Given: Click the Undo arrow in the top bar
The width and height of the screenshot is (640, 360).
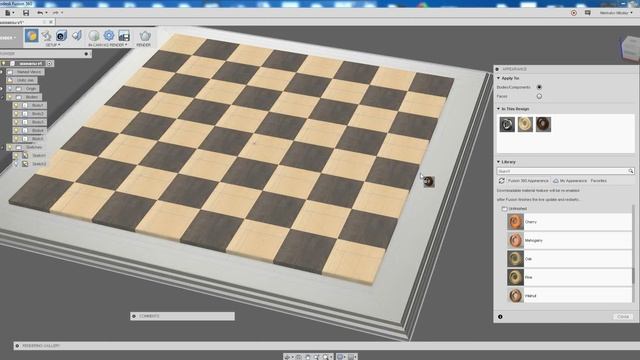Looking at the screenshot, I should coord(40,13).
